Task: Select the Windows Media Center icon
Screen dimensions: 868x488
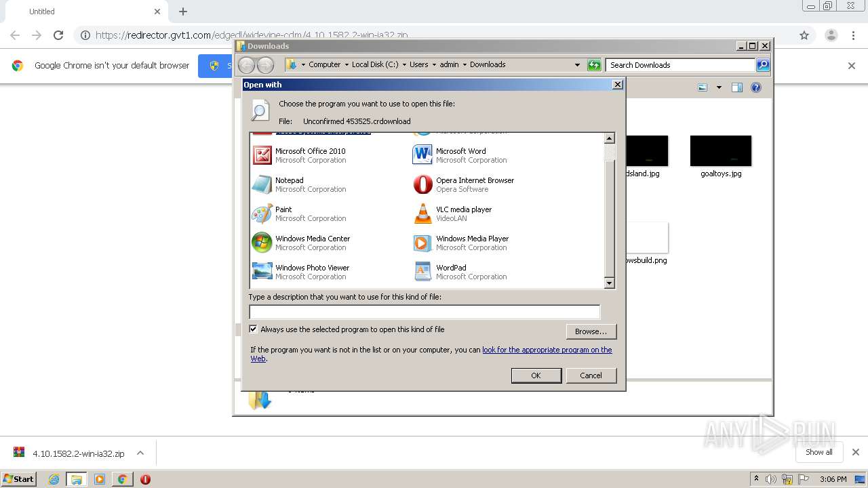Action: tap(262, 243)
